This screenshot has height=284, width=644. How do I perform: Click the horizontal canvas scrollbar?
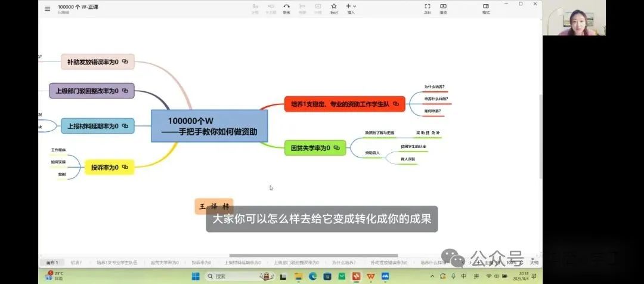point(313,256)
